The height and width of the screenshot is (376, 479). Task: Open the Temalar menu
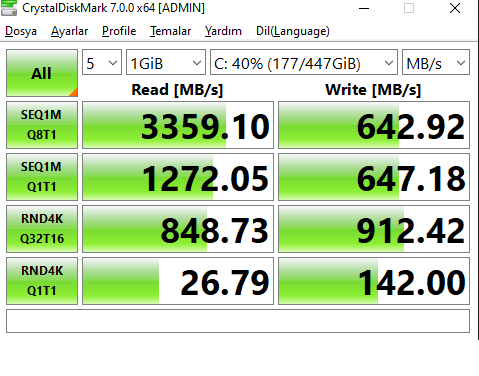(170, 31)
